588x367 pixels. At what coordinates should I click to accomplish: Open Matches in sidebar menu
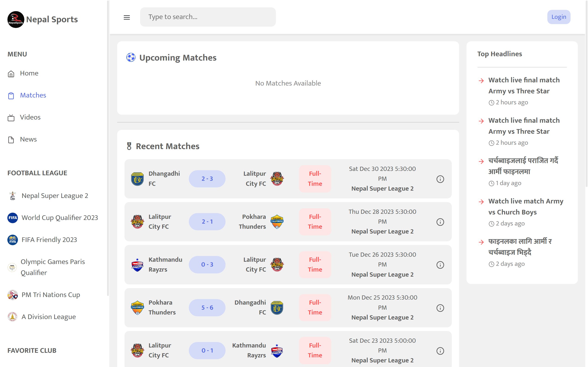33,95
